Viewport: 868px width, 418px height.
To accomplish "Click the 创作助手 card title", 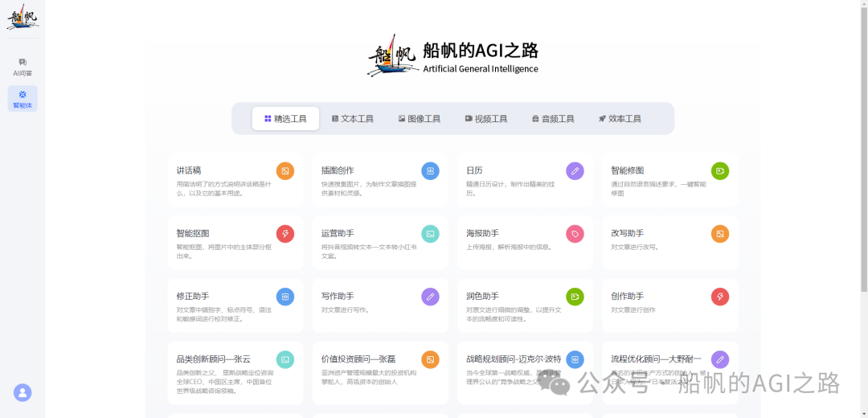I will coord(628,296).
